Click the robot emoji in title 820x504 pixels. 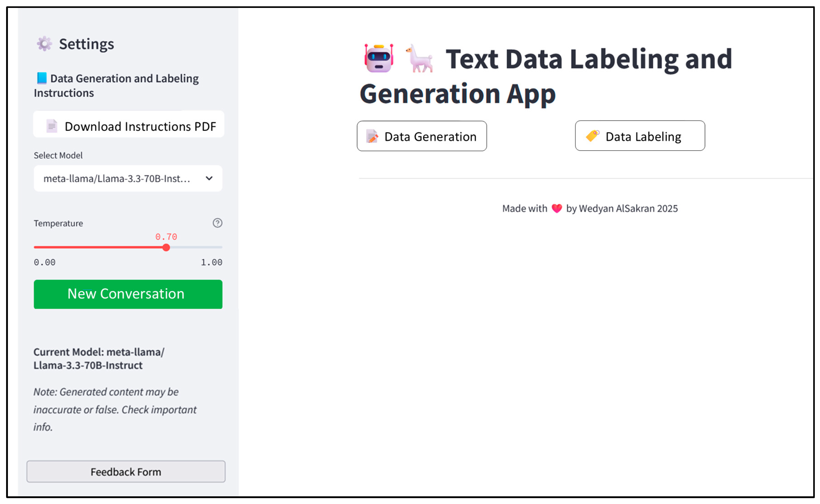(x=379, y=59)
